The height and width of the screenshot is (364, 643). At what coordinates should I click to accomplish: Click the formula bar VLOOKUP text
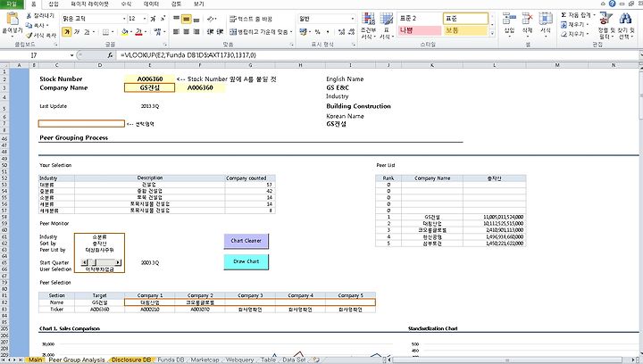[188, 55]
